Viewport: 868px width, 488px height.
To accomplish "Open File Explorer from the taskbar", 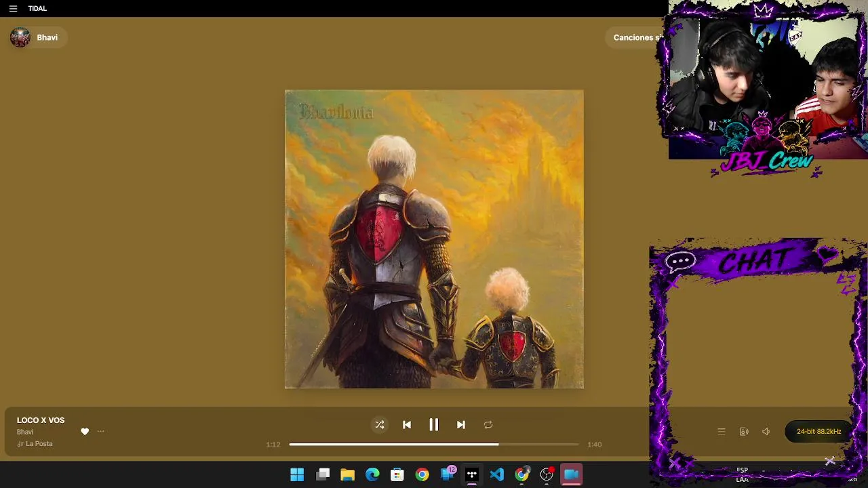I will [x=348, y=474].
